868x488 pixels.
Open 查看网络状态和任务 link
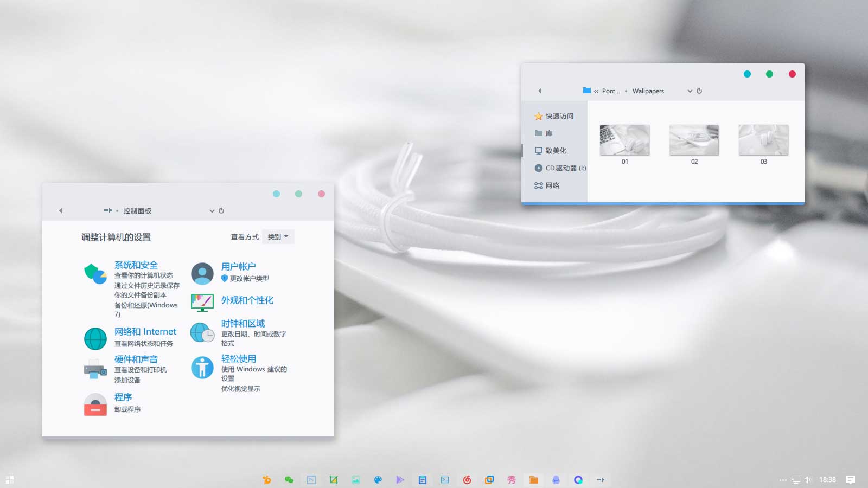(144, 344)
